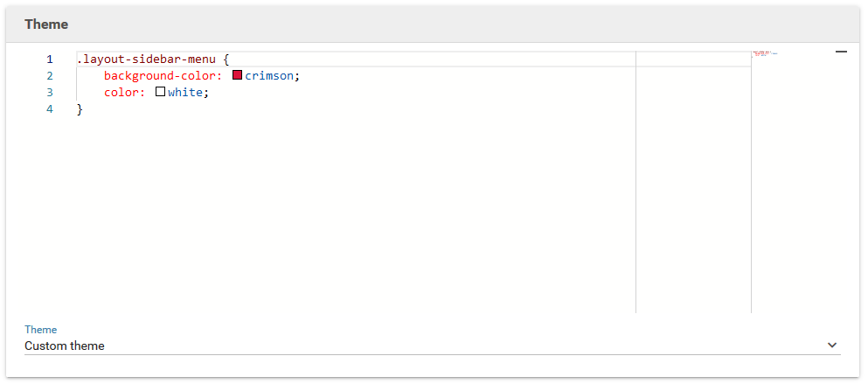The height and width of the screenshot is (384, 868).
Task: Click the crimson value text
Action: click(x=268, y=76)
